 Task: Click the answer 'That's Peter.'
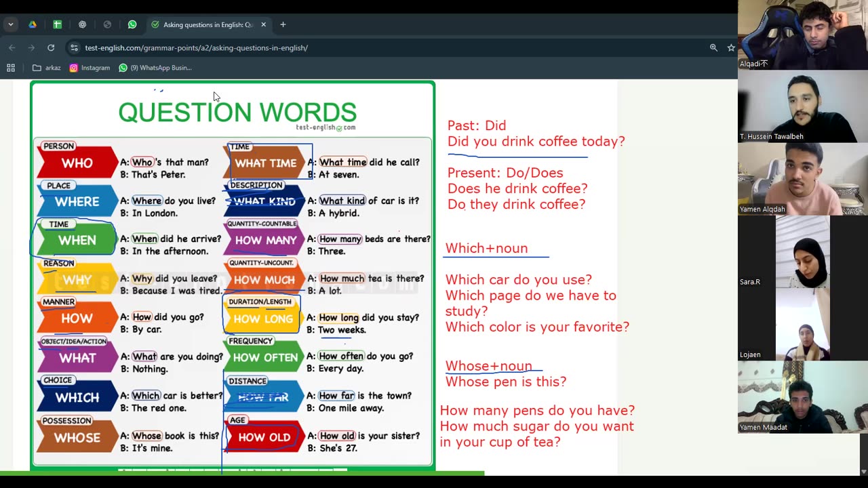tap(159, 175)
